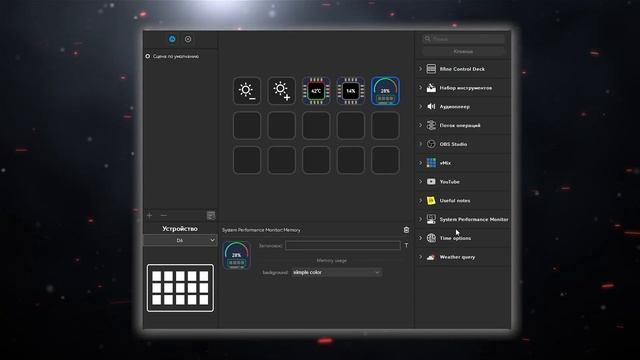Screen dimensions: 640x360
Task: Click the button below the search field
Action: pos(463,51)
